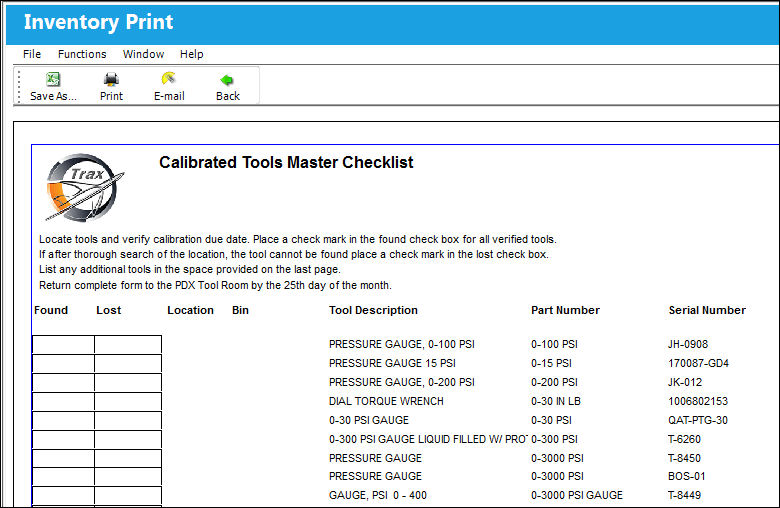
Task: Click serial number T-6260
Action: 684,439
